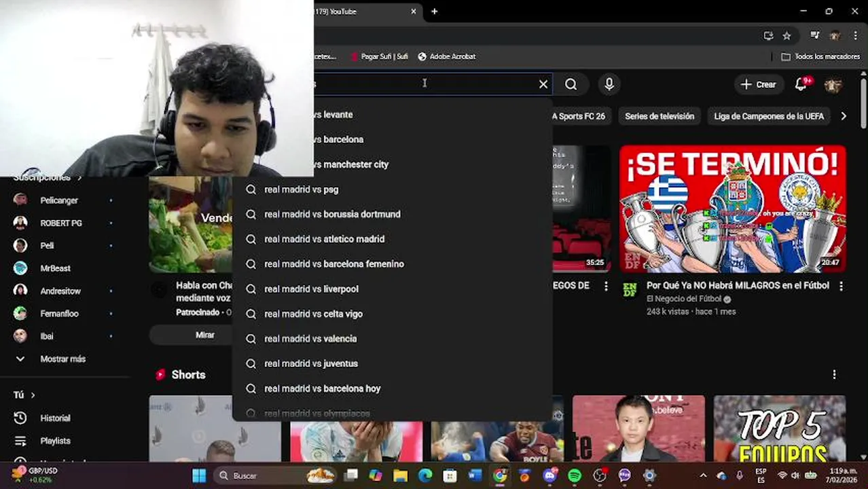Open Chrome profile avatar
This screenshot has height=489, width=868.
pos(835,36)
